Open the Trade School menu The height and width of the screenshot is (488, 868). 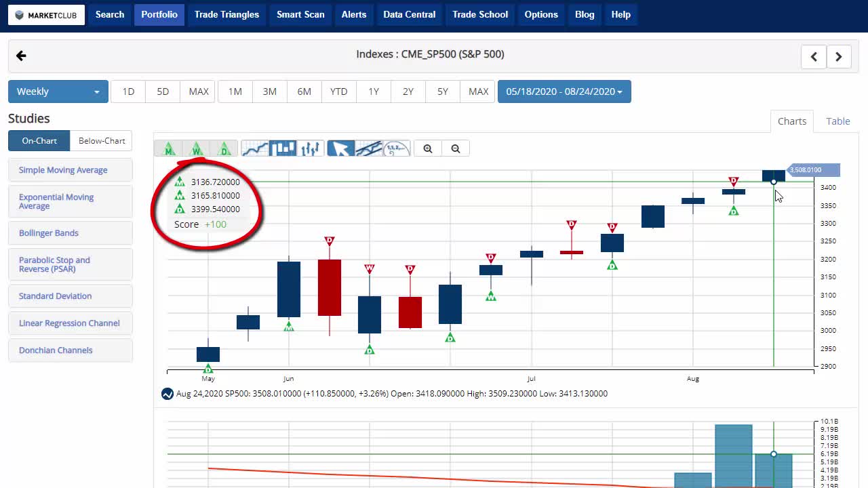[x=480, y=14]
